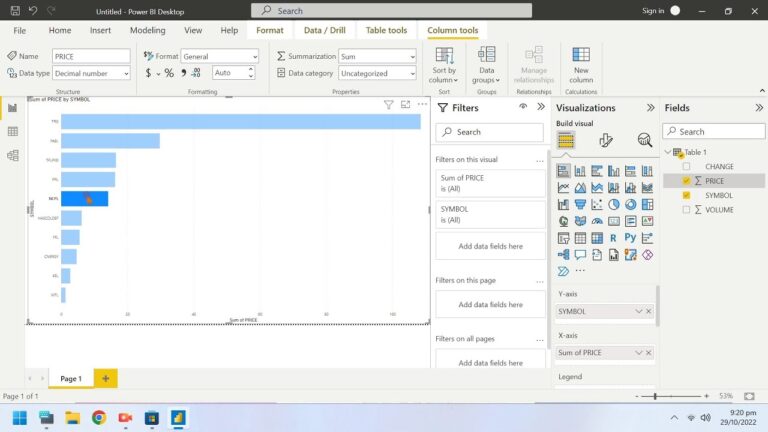The image size is (768, 432).
Task: Open the Table tools tab
Action: click(386, 30)
